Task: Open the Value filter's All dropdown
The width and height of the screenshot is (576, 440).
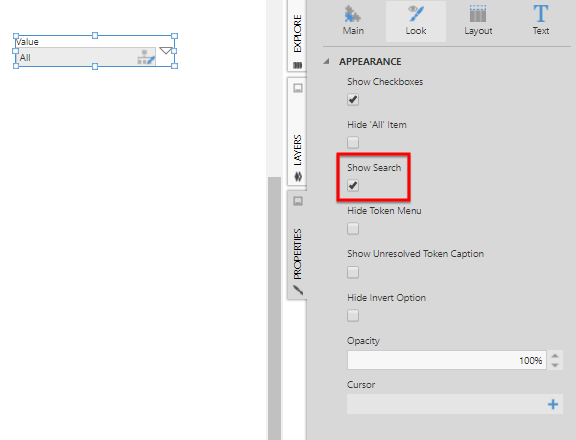Action: pos(86,57)
